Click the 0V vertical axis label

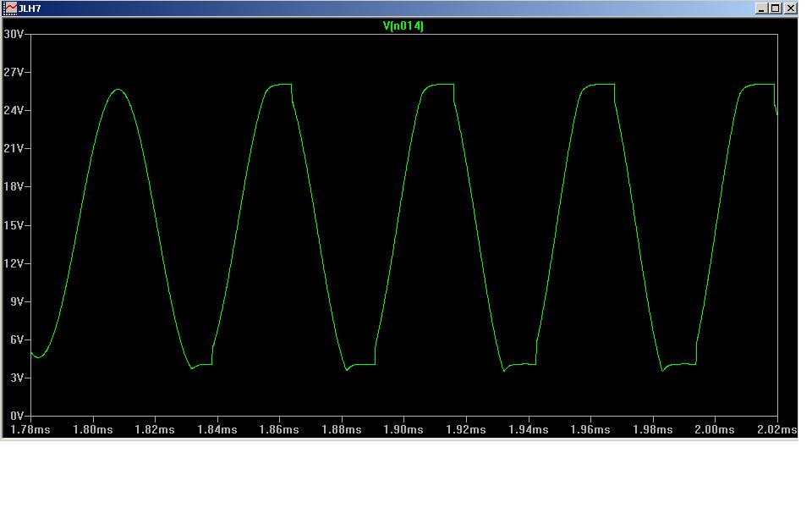(16, 417)
